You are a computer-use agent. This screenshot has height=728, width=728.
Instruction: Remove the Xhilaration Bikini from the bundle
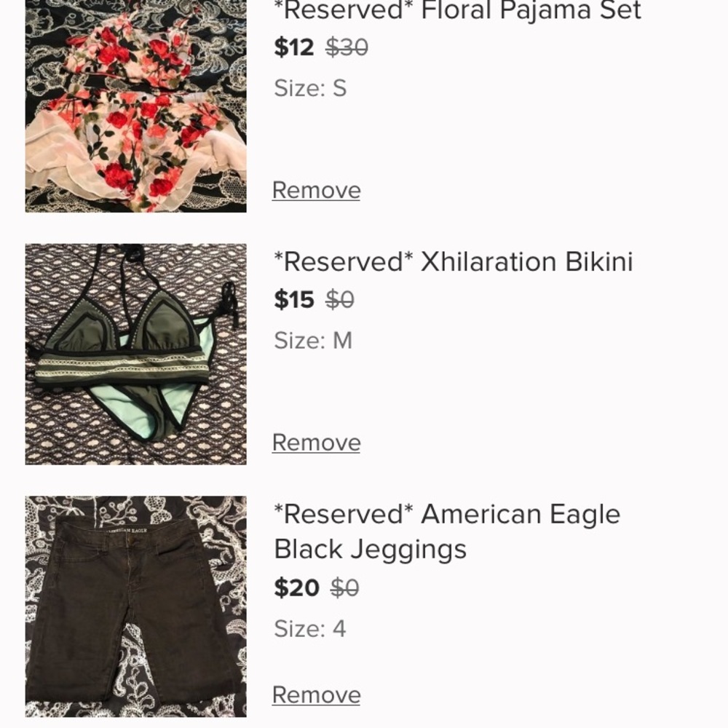[x=316, y=442]
